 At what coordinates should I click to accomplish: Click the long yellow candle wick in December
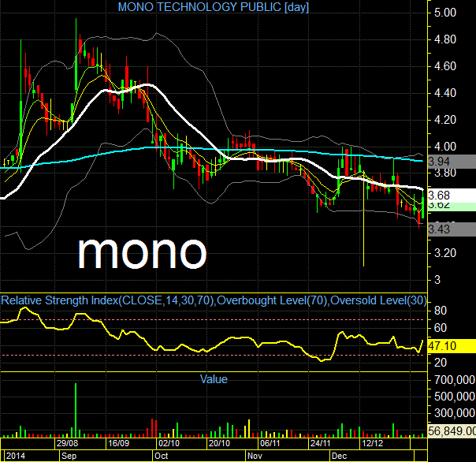(x=363, y=218)
